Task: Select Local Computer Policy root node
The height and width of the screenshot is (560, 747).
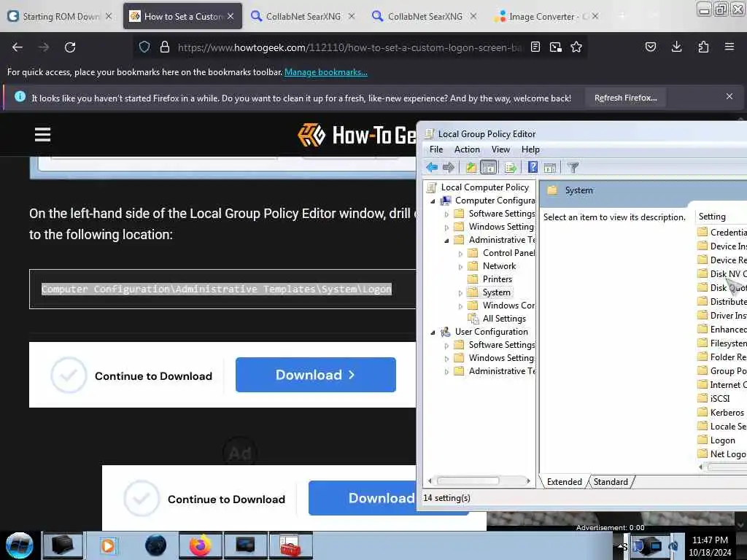Action: pos(484,187)
